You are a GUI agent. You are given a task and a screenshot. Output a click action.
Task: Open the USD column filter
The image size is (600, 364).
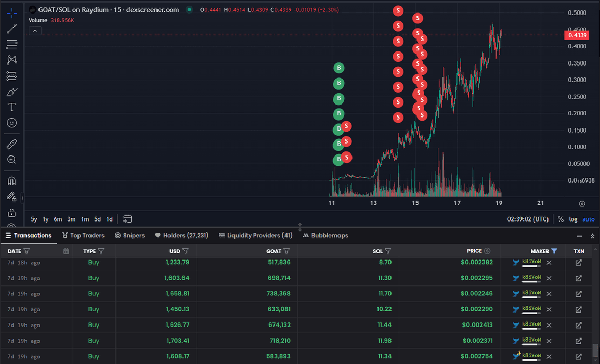coord(186,251)
